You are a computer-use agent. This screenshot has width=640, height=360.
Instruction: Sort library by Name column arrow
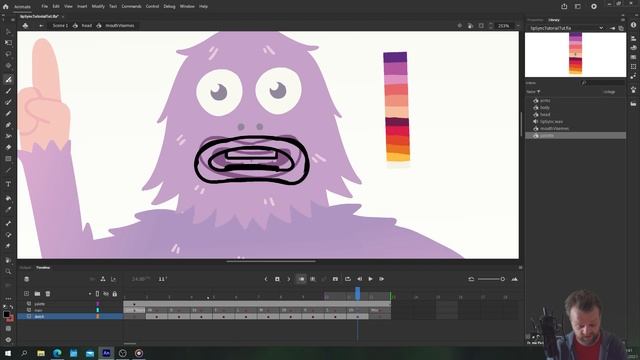(539, 92)
